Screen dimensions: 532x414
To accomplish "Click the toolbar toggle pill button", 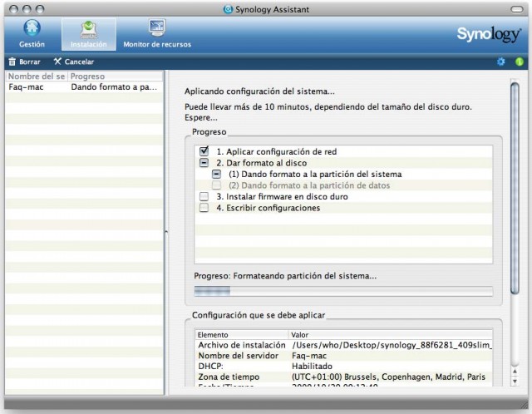I will point(517,9).
